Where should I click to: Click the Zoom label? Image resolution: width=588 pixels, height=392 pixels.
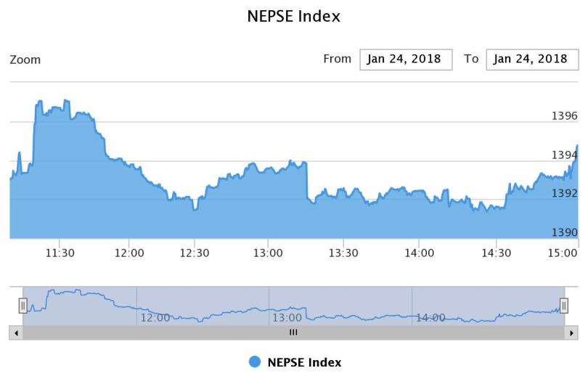tap(25, 60)
